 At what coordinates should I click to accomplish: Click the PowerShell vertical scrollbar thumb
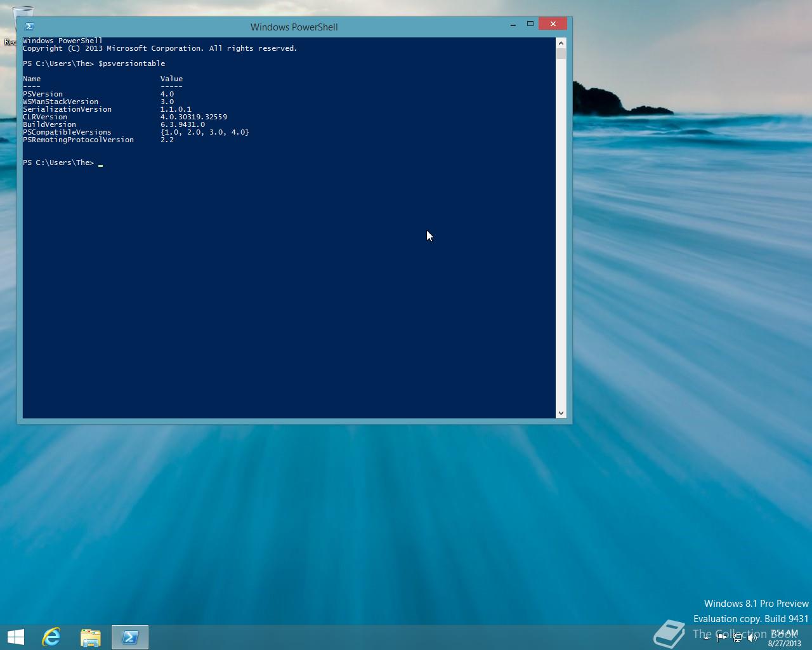(x=561, y=53)
